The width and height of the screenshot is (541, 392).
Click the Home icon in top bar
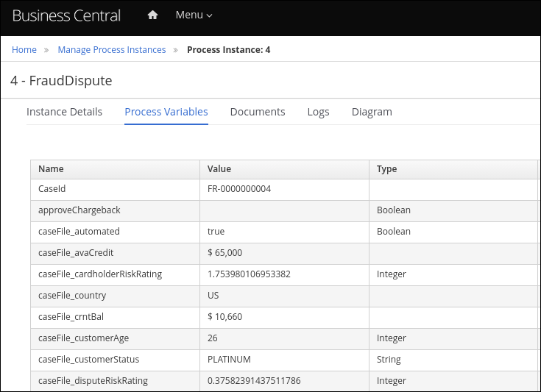152,15
